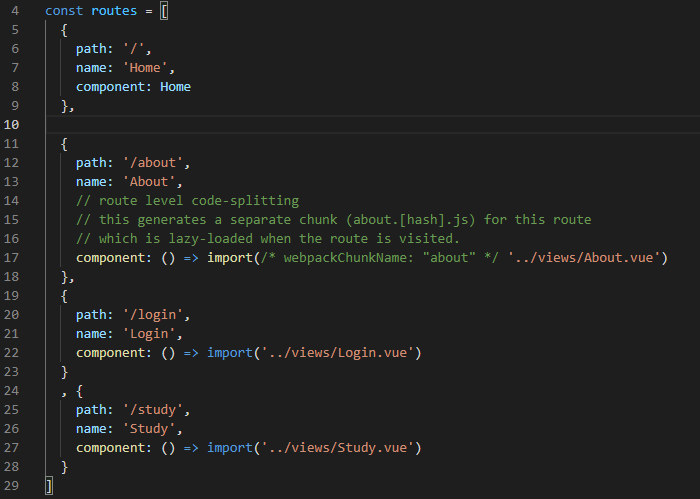Click the 'Study' name string
Image resolution: width=700 pixels, height=499 pixels.
click(x=149, y=429)
